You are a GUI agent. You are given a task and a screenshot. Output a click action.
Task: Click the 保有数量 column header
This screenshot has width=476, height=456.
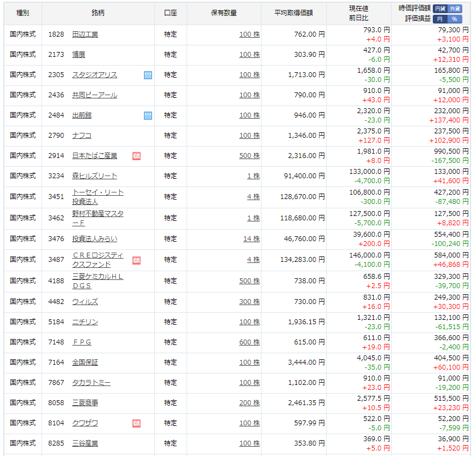[x=224, y=13]
